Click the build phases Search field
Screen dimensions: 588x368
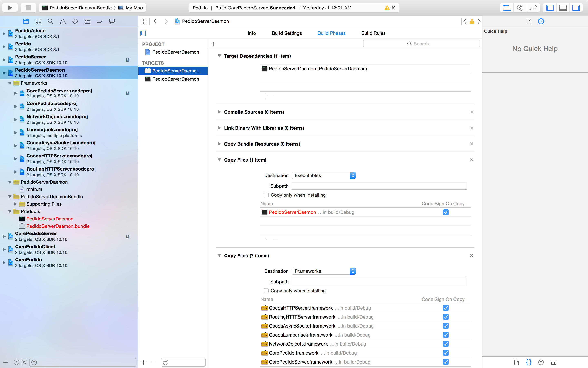point(421,44)
